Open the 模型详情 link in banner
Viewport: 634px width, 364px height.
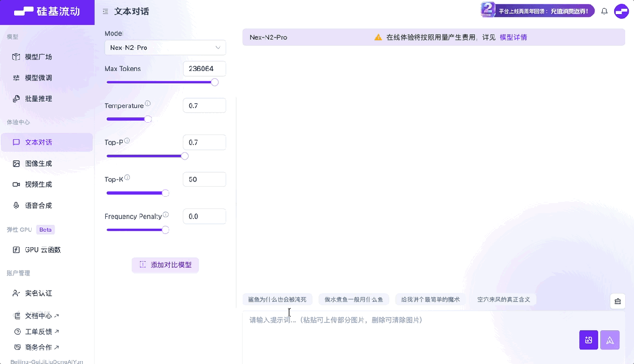(513, 37)
